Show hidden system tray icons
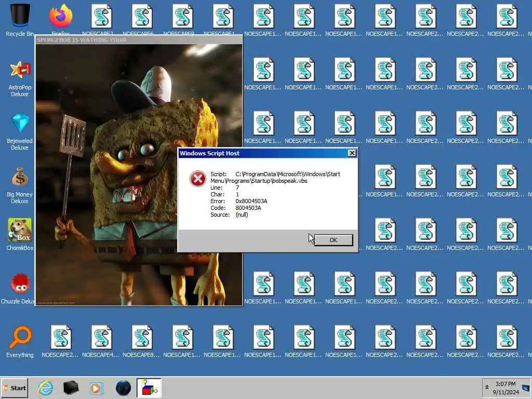 (x=487, y=388)
